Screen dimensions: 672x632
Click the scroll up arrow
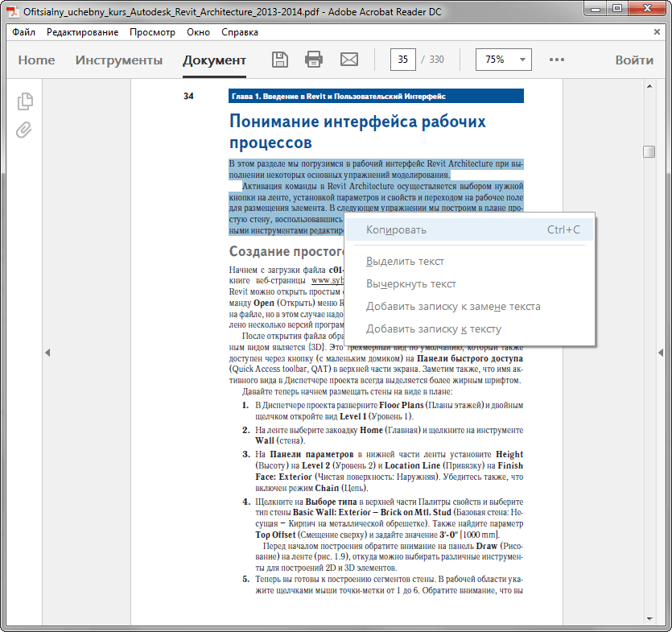649,86
